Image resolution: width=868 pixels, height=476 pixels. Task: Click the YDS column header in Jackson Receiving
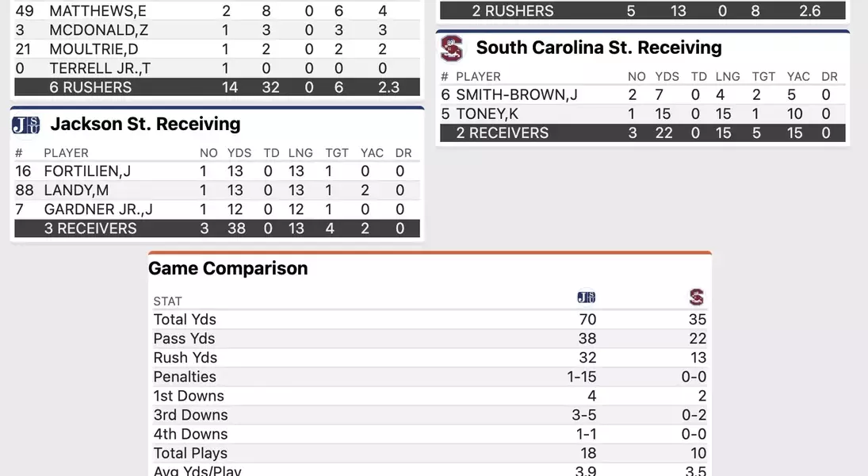pos(239,153)
